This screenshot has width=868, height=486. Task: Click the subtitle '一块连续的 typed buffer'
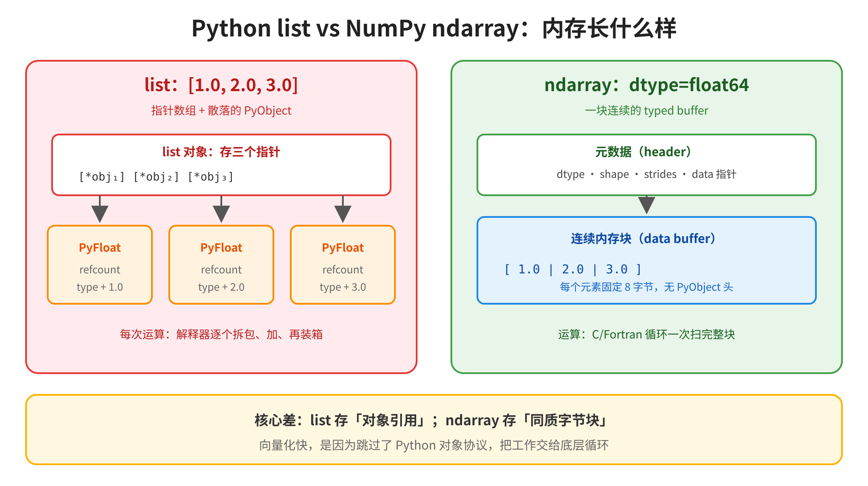click(647, 111)
